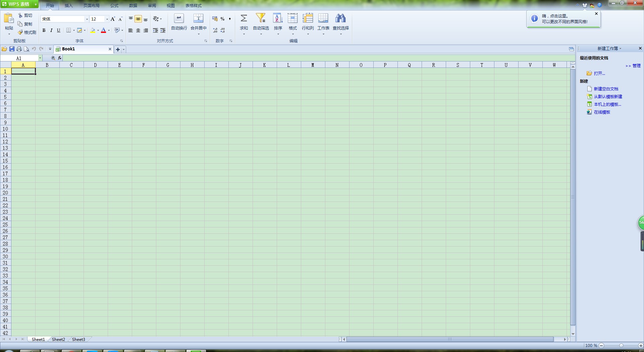Toggle italic formatting

click(51, 31)
